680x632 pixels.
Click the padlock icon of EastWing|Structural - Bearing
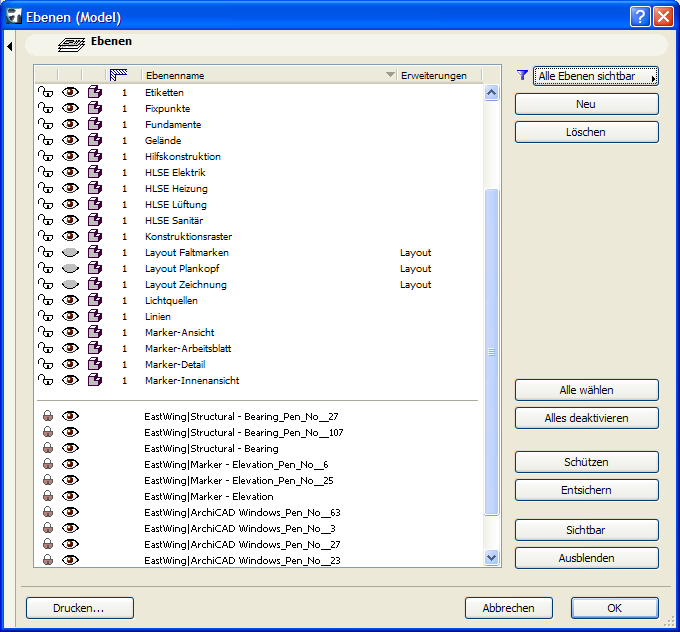click(x=46, y=449)
